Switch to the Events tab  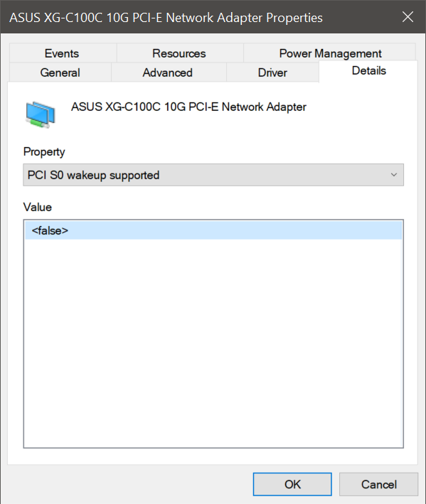tap(62, 53)
